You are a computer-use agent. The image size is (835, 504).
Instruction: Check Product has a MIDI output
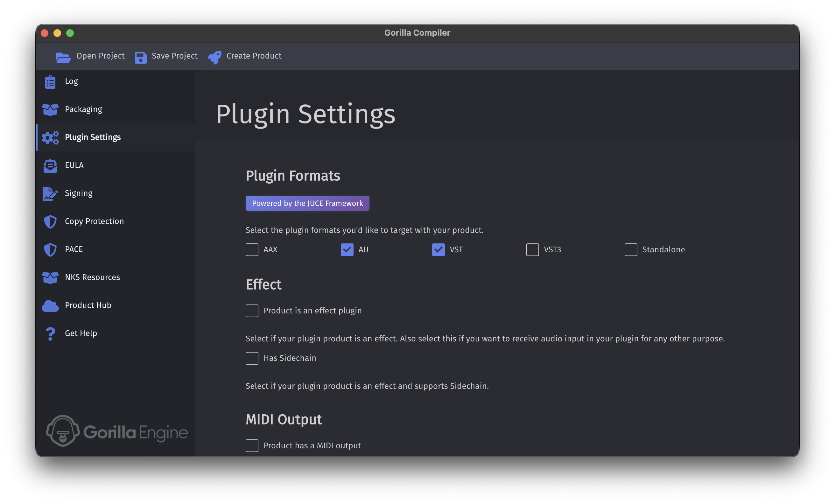tap(252, 446)
